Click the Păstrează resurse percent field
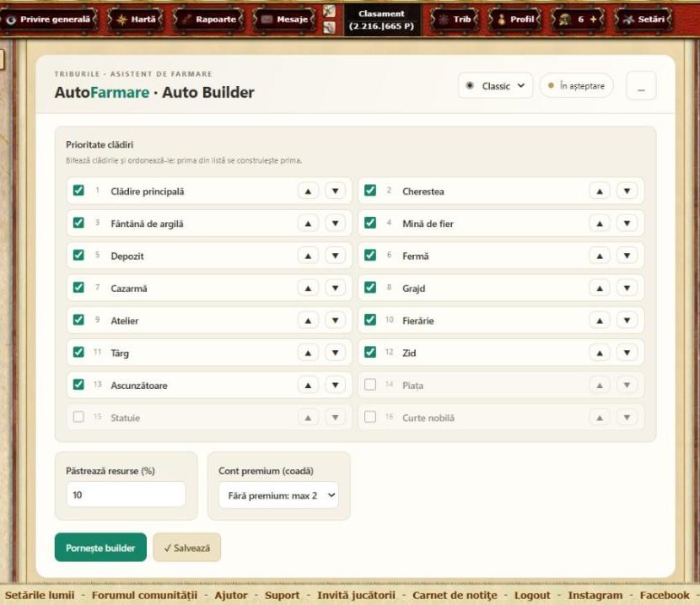This screenshot has height=605, width=700. 126,494
